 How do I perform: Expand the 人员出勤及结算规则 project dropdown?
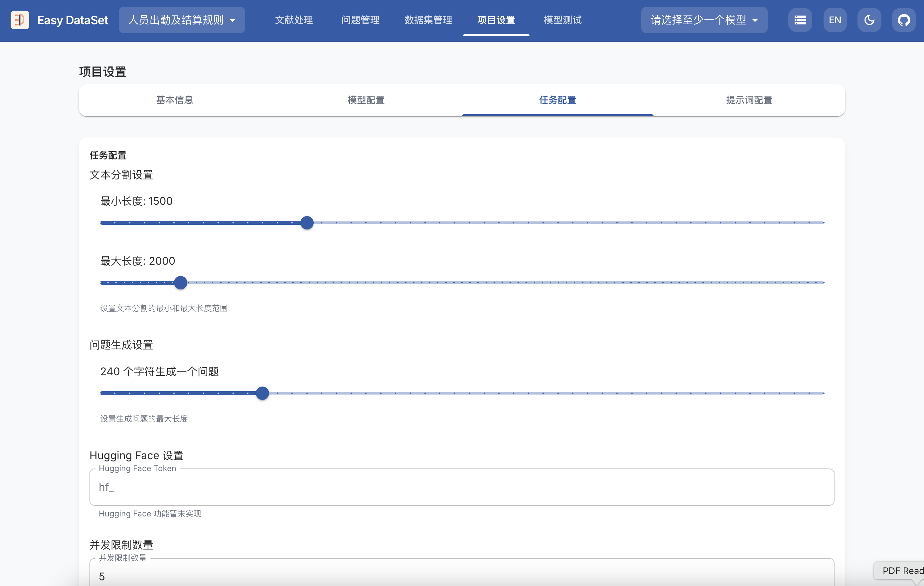pos(182,20)
